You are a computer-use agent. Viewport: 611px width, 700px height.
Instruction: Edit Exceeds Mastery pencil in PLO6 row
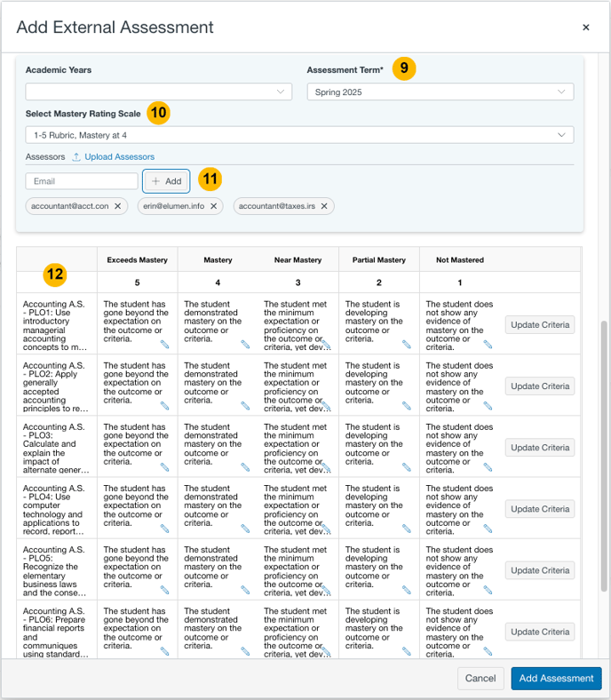(x=164, y=652)
